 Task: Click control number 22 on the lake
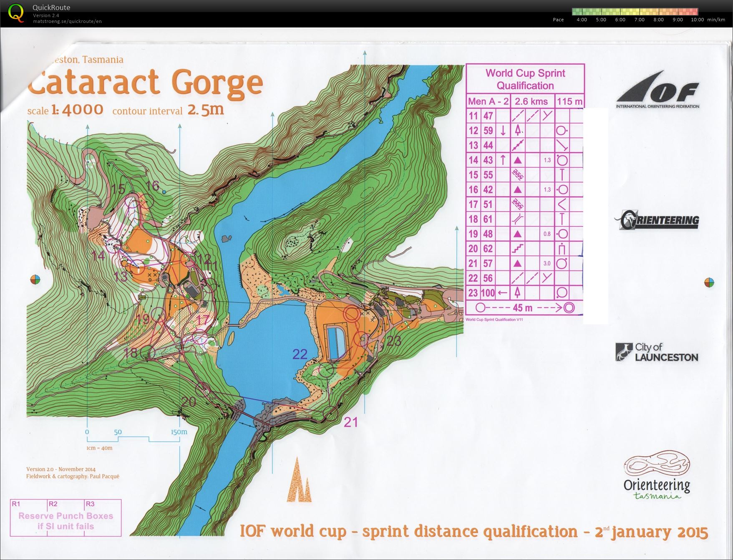300,354
